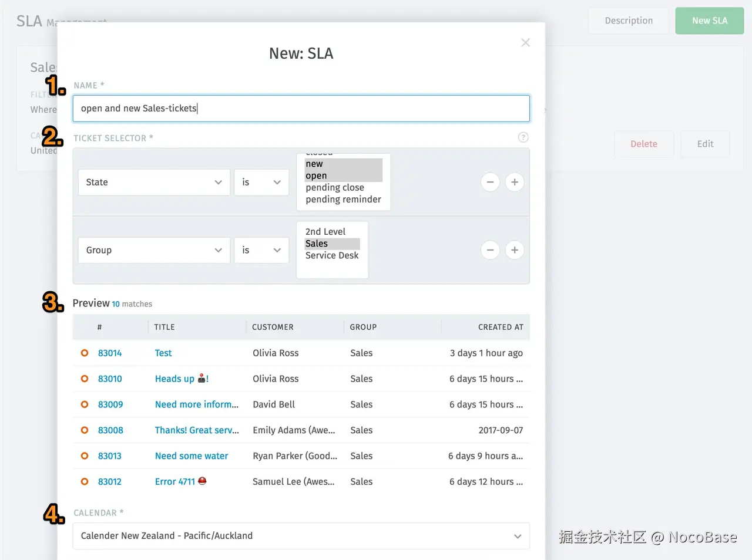The image size is (752, 560).
Task: Select '2nd Level' in the group list
Action: [332, 231]
